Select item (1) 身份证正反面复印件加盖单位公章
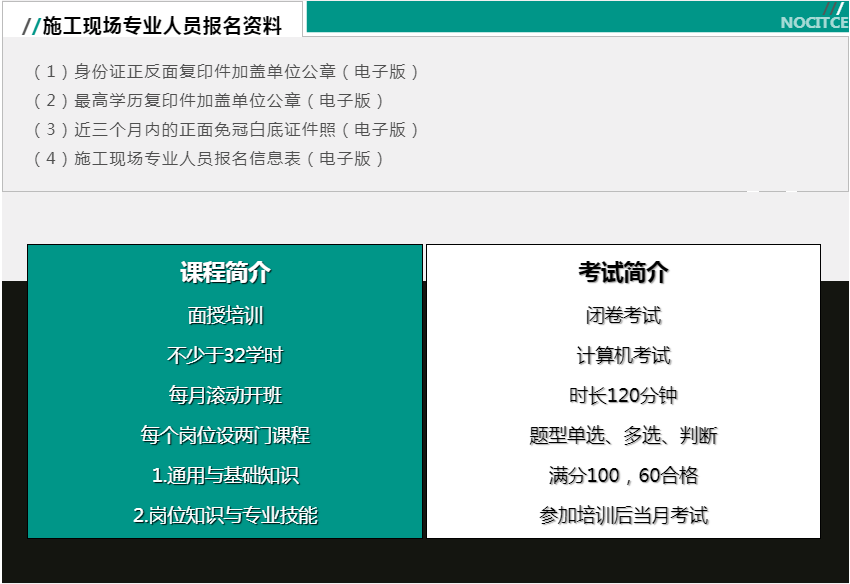This screenshot has height=584, width=850. tap(226, 71)
